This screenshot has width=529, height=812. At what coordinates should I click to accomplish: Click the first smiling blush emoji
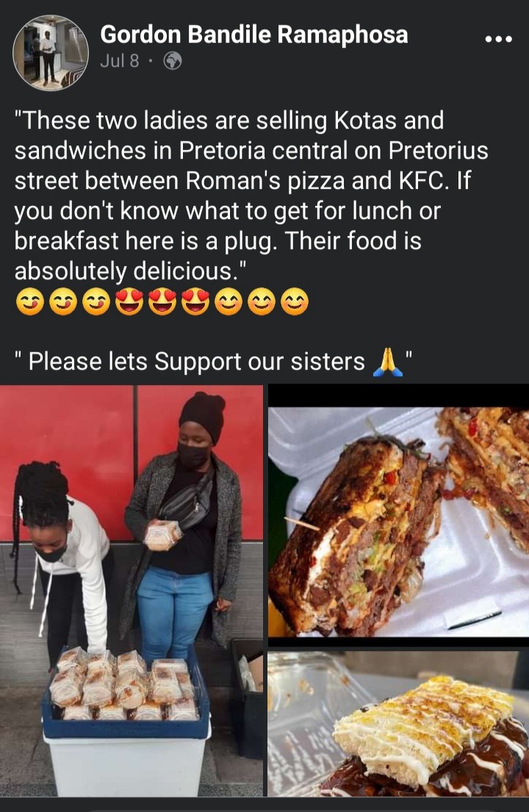pos(228,302)
